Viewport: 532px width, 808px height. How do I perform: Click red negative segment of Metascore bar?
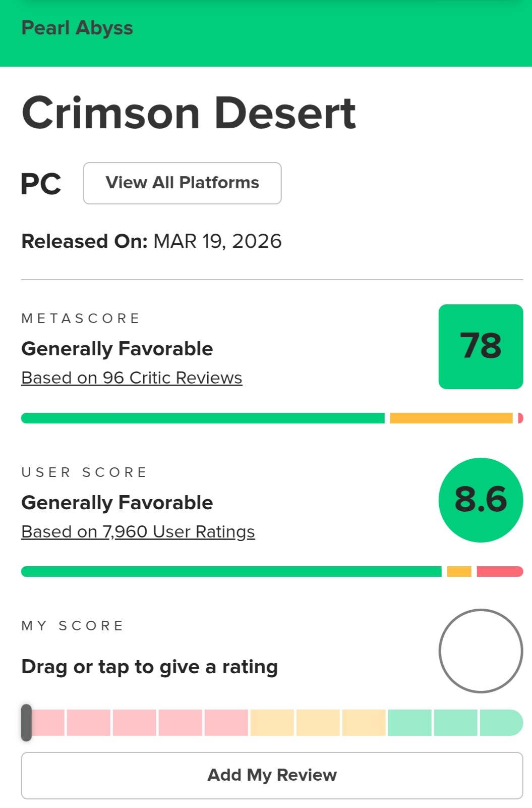coord(520,418)
